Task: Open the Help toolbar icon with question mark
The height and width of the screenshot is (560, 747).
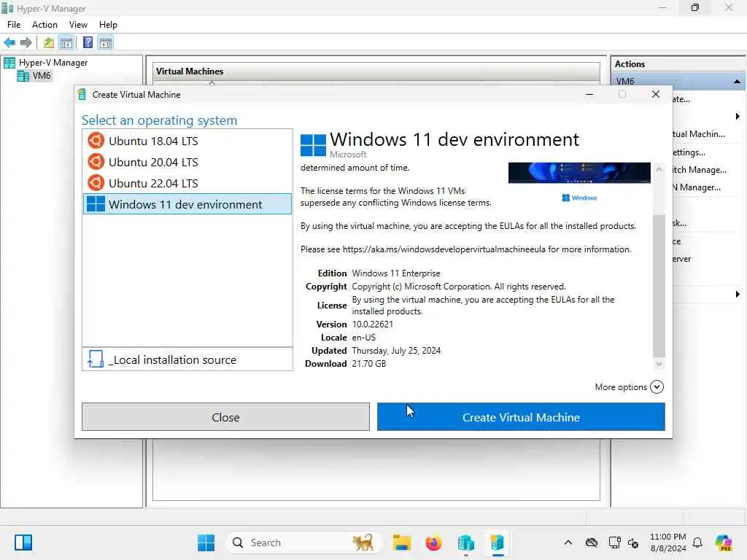Action: coord(88,43)
